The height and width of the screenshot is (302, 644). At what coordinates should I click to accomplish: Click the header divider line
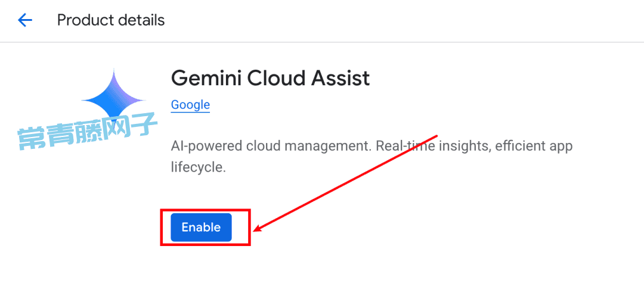tap(322, 42)
